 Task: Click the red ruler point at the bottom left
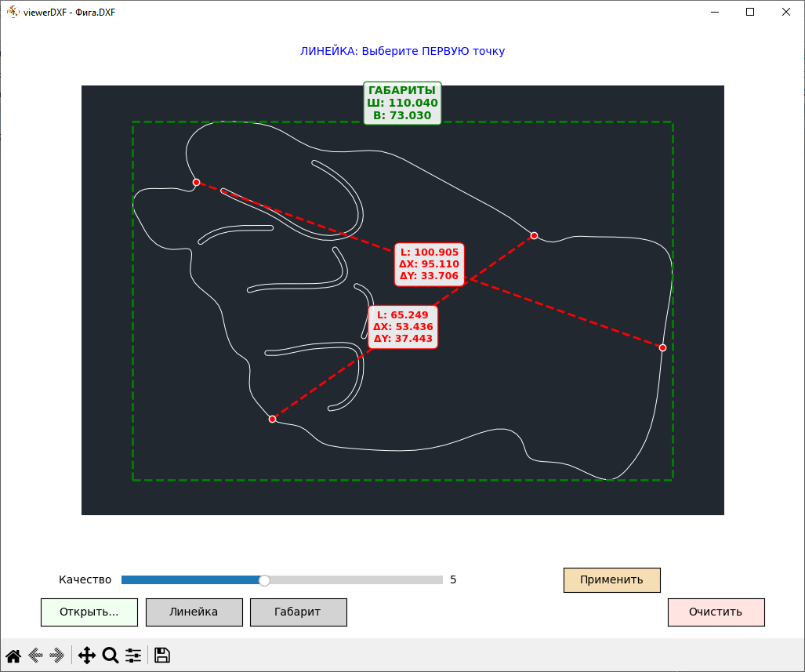point(272,420)
